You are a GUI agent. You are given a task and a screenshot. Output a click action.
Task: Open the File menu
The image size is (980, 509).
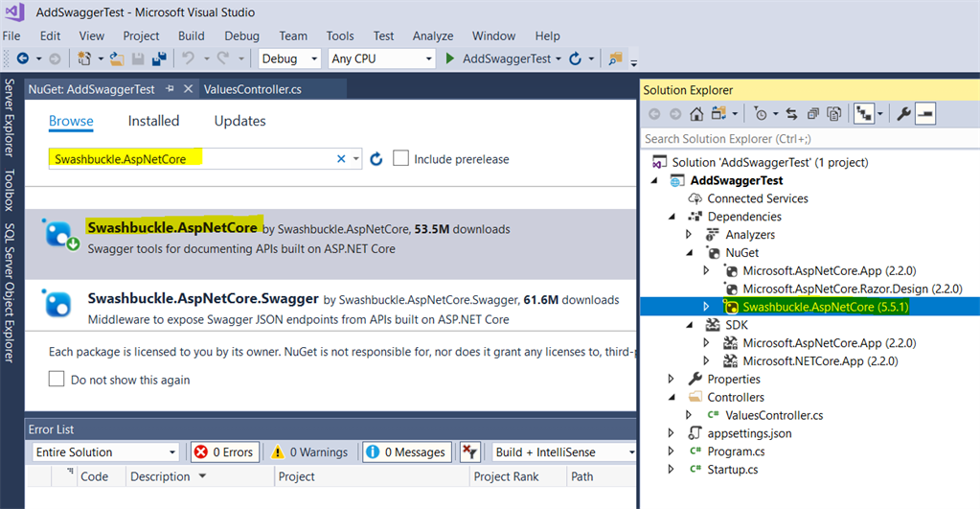(11, 35)
